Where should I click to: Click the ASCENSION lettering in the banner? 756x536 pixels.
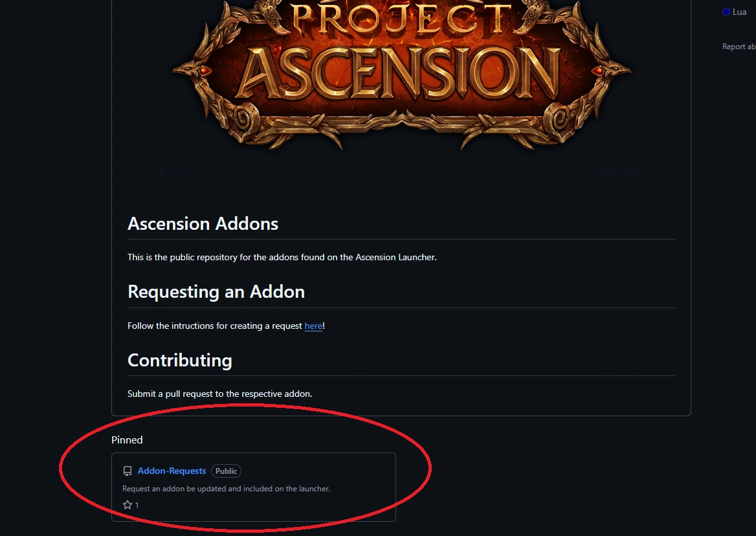point(401,73)
